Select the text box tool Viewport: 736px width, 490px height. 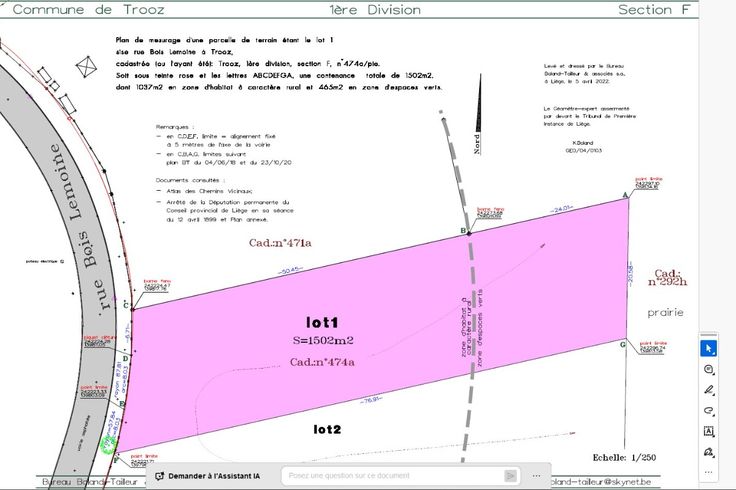click(x=709, y=432)
